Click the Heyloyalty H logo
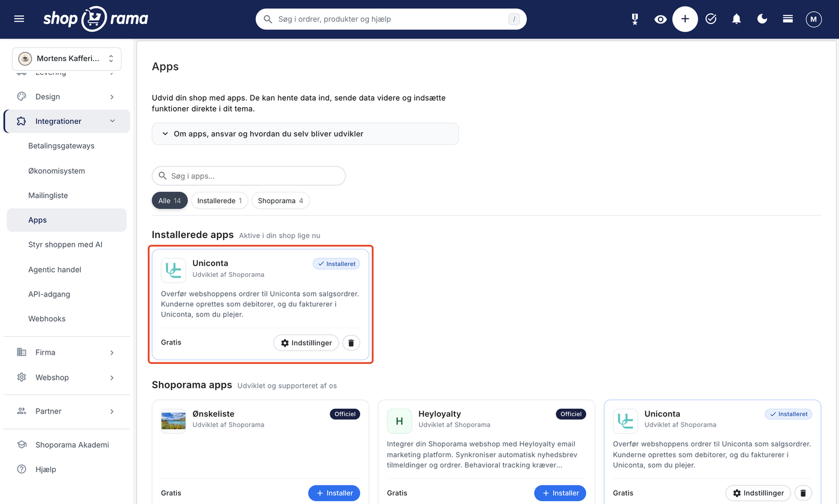Viewport: 839px width, 504px height. pos(400,421)
